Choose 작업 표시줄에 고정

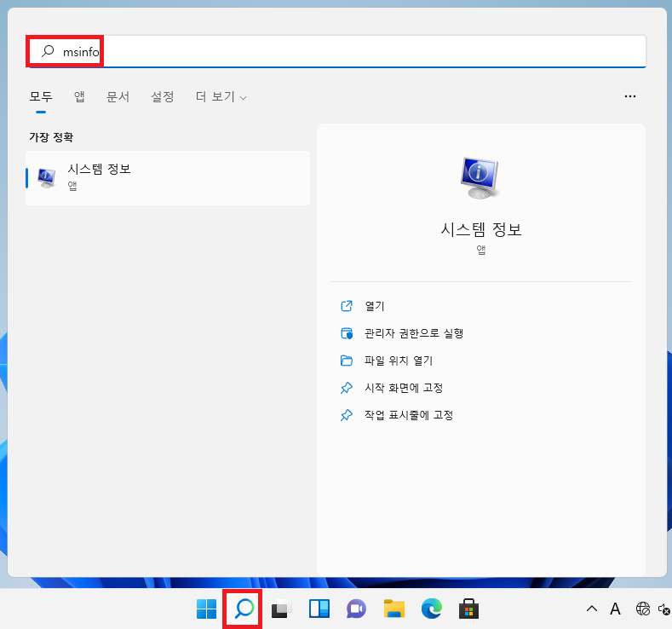click(409, 415)
